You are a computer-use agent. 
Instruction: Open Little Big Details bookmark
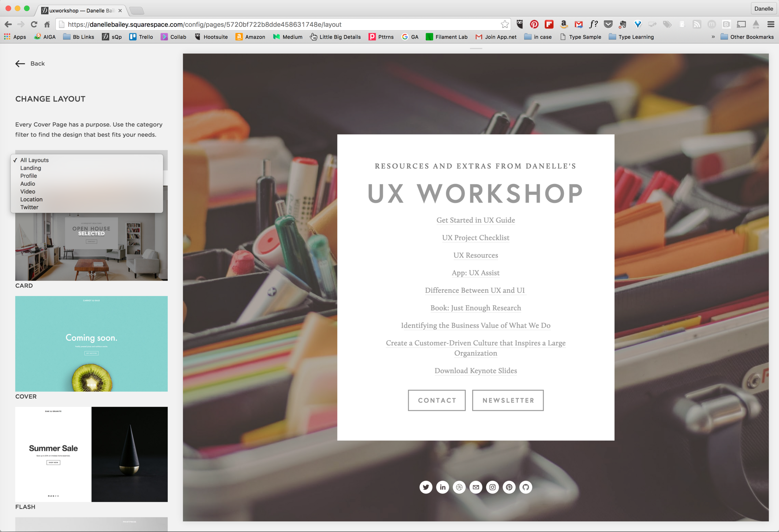click(x=335, y=37)
